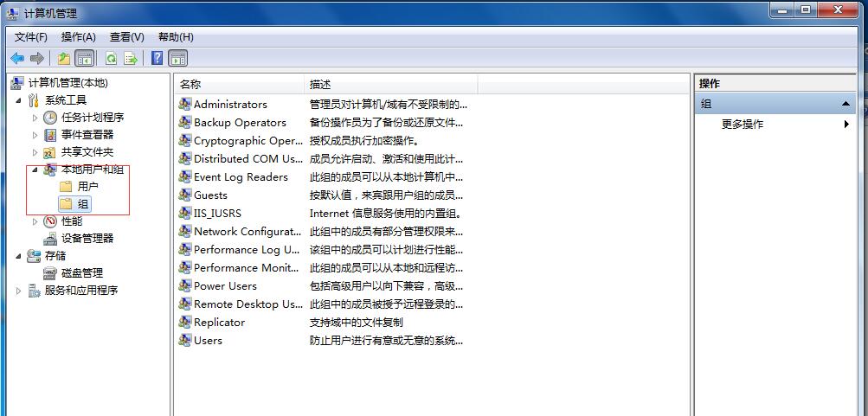This screenshot has height=416, width=868.
Task: Click the Users group icon
Action: tap(185, 340)
